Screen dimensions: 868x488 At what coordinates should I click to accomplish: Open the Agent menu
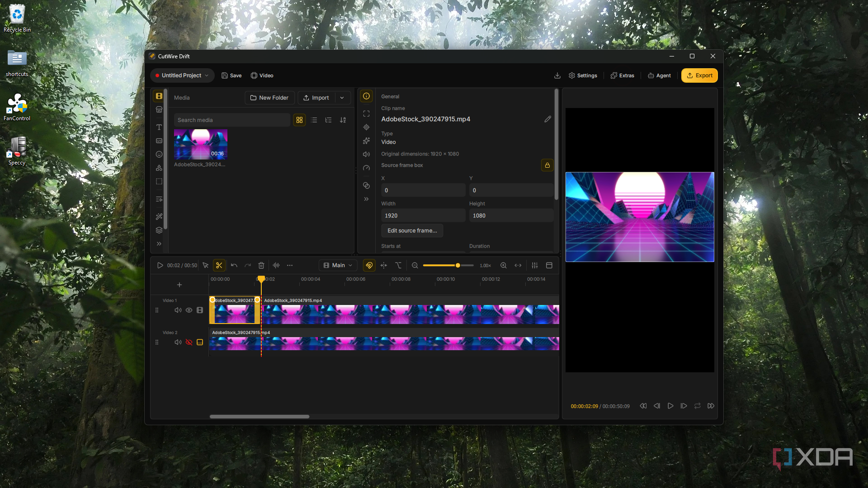[x=660, y=75]
